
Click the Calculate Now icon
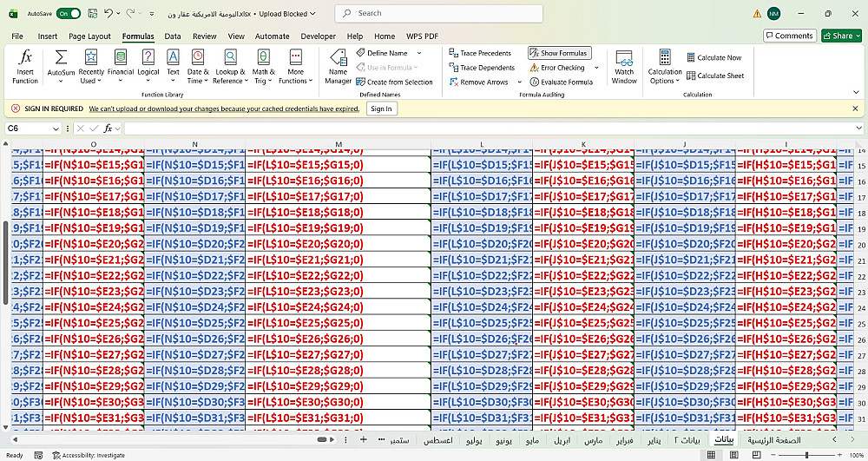[690, 58]
